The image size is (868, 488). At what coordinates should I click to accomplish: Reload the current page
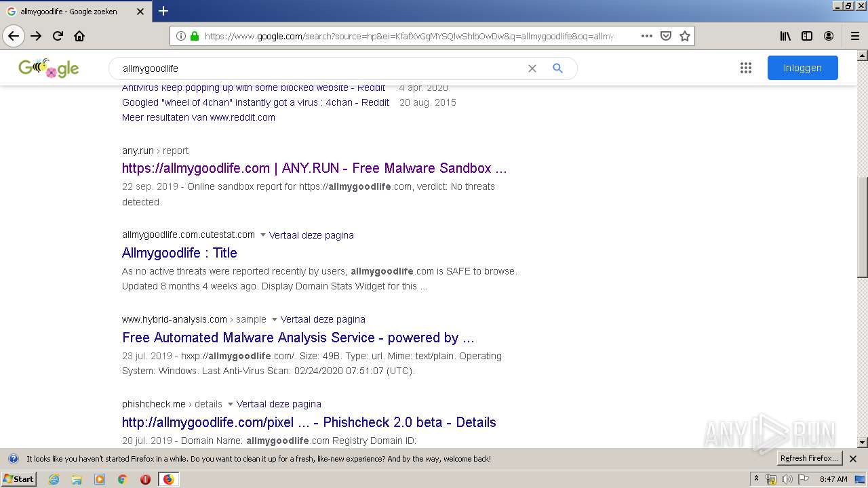[58, 36]
